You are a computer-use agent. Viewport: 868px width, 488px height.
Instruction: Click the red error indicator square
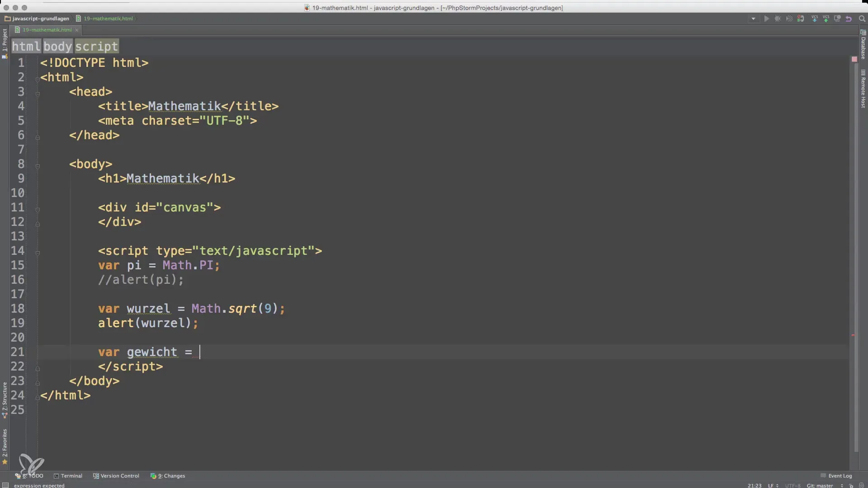(854, 59)
